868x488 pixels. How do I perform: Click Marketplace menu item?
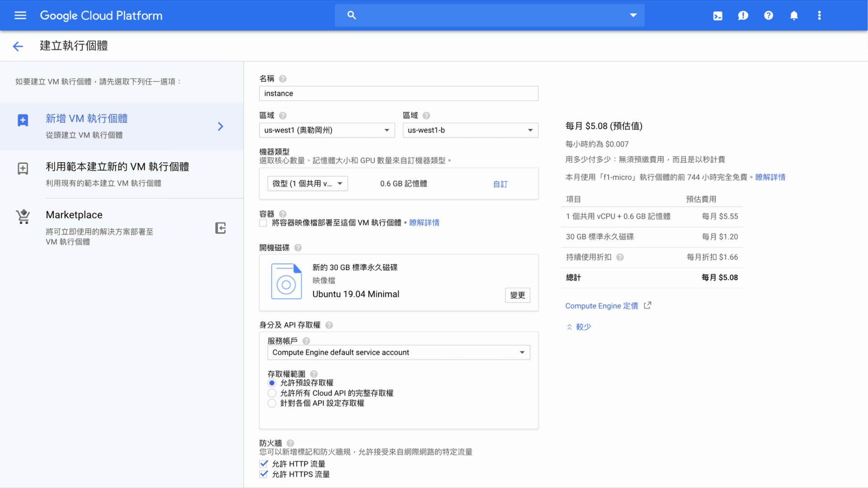click(x=74, y=215)
